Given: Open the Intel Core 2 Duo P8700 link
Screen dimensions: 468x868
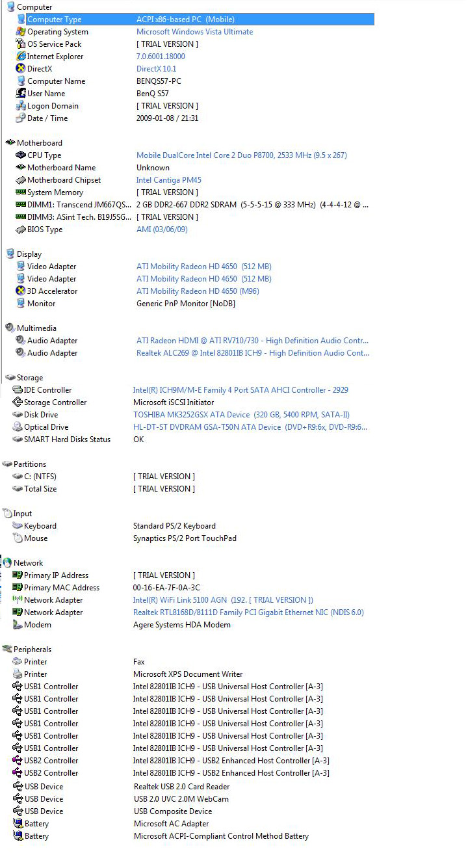Looking at the screenshot, I should coord(242,155).
